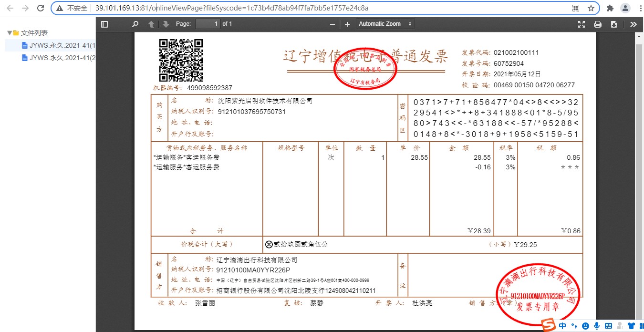
Task: Select amount in words 贰拾玖圆贰角伍分
Action: tap(301, 244)
